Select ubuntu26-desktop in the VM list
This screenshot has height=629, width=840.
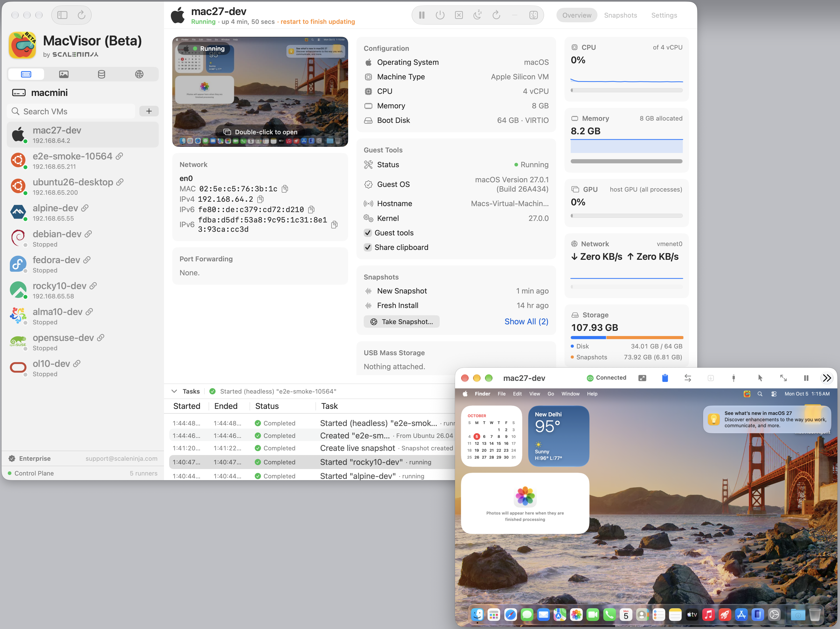coord(82,187)
